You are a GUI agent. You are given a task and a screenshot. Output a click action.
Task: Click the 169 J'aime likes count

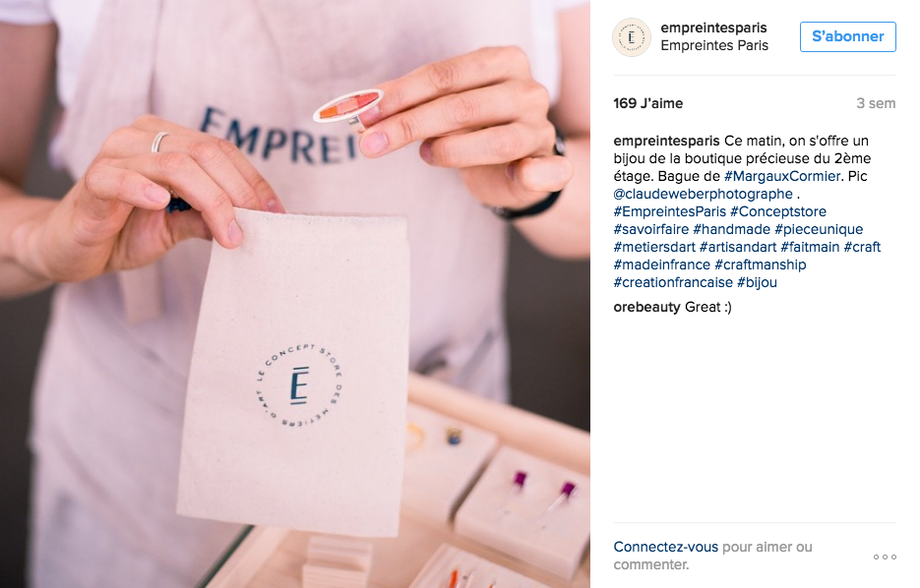(x=647, y=104)
